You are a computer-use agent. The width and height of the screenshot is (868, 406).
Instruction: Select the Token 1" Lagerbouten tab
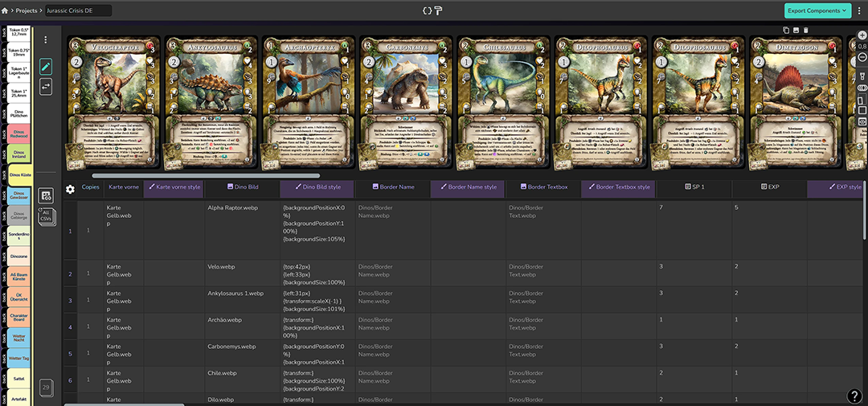(x=18, y=73)
